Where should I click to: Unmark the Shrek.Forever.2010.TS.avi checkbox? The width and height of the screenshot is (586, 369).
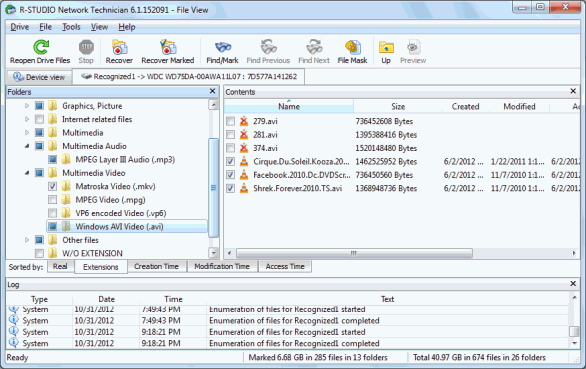tap(231, 188)
